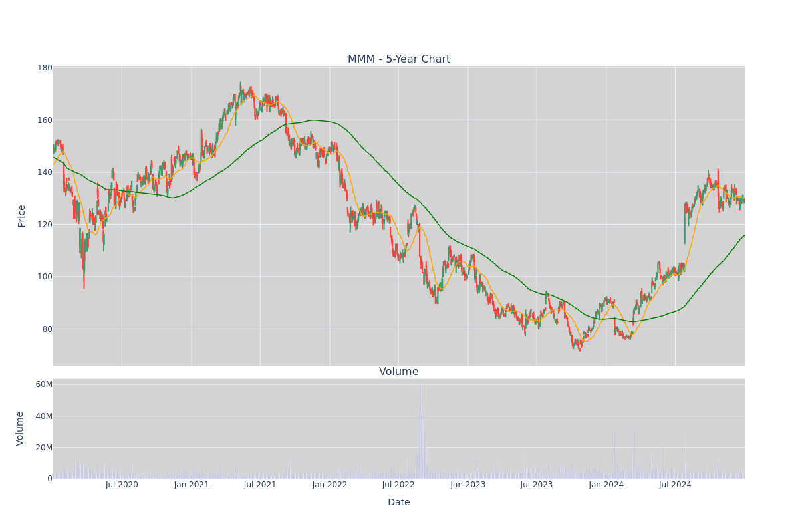This screenshot has width=798, height=532.
Task: Click the 20M volume tick label
Action: tap(44, 448)
